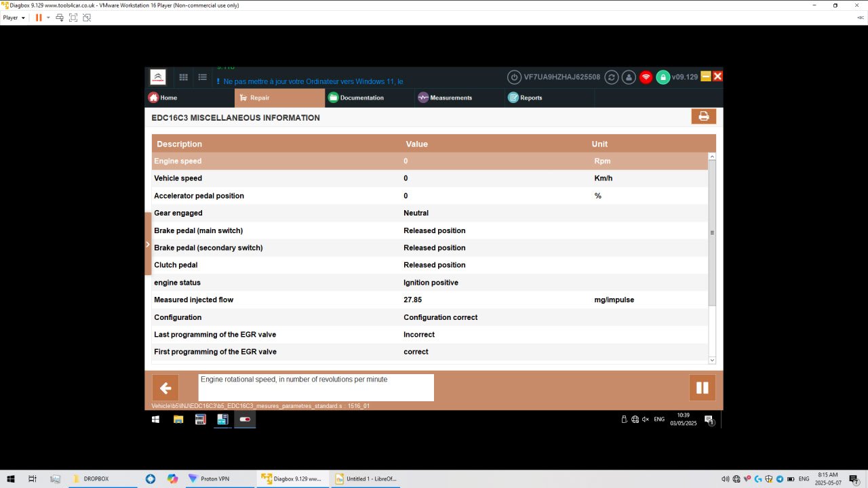Open Copilot icon on host taskbar
This screenshot has width=868, height=488.
(172, 479)
